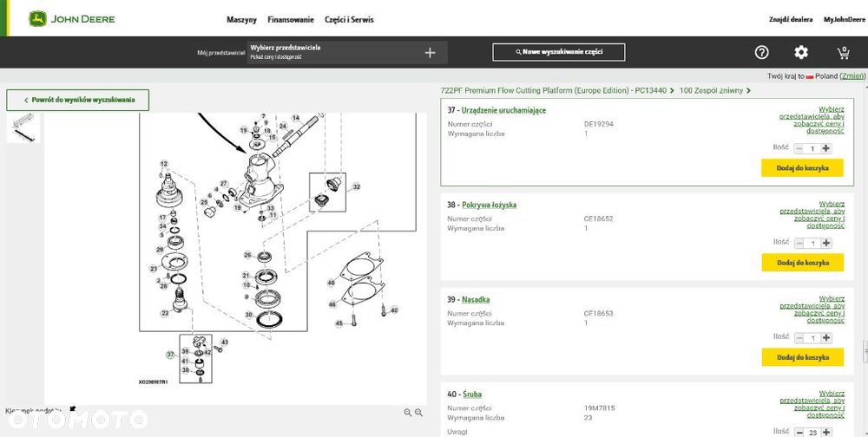The image size is (868, 437).
Task: Add part 39 to cart with Dodaj do koszyka
Action: [803, 357]
